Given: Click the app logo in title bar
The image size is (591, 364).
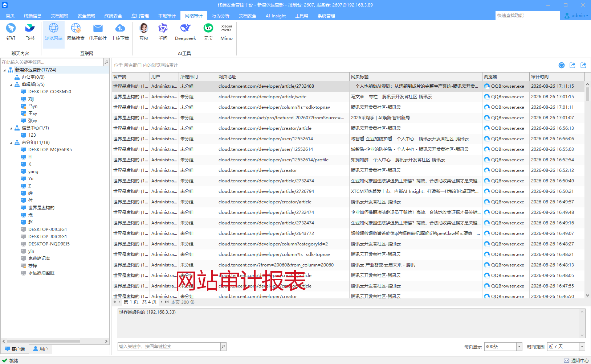Looking at the screenshot, I should (x=5, y=5).
